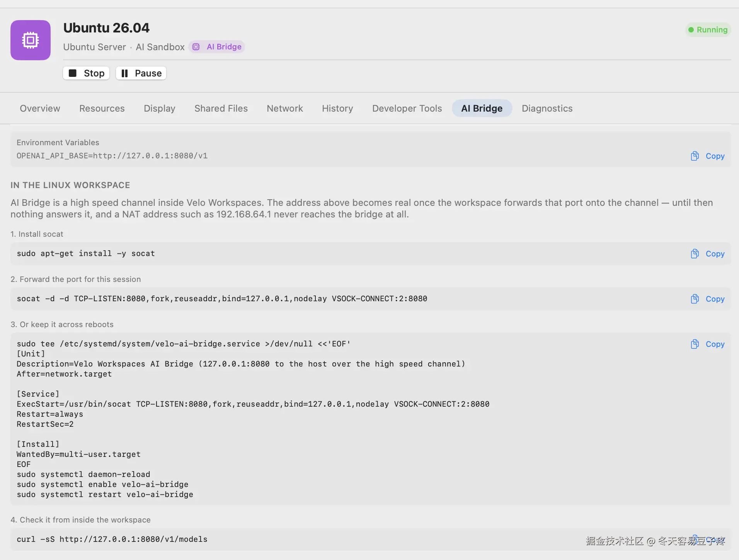View the History tab

(x=337, y=109)
